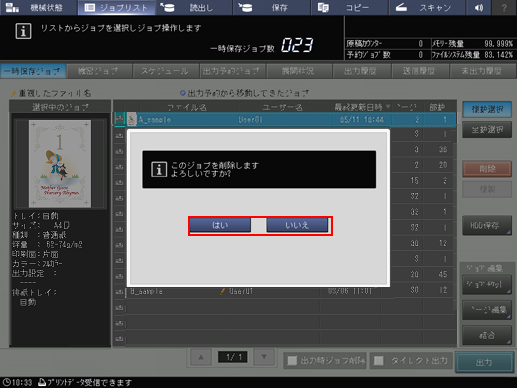Image resolution: width=517 pixels, height=388 pixels.
Task: Confirm deletion with the はい button
Action: tap(220, 225)
